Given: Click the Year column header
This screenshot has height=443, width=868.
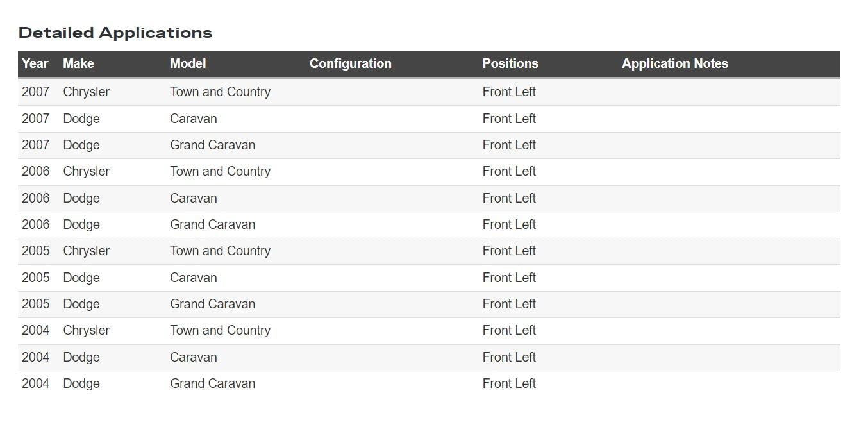Looking at the screenshot, I should 35,63.
